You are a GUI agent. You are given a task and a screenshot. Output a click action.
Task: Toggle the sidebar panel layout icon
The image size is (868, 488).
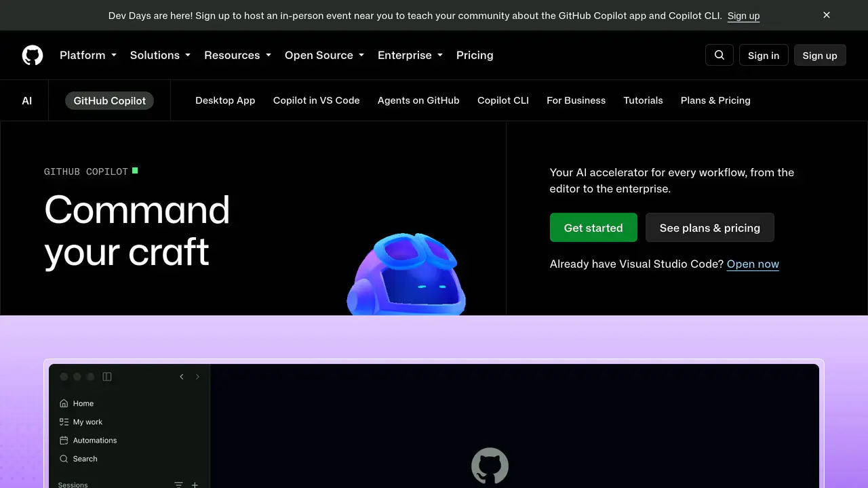point(107,377)
